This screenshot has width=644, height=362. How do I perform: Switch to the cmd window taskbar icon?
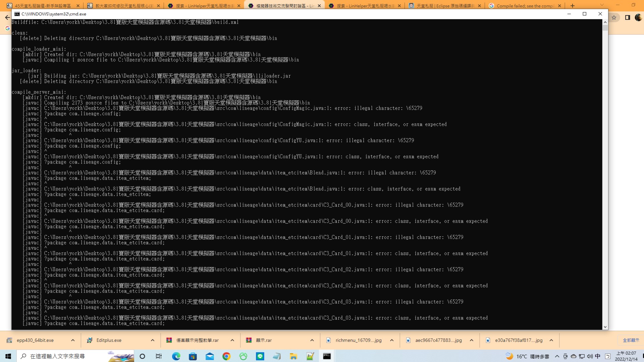tap(327, 356)
